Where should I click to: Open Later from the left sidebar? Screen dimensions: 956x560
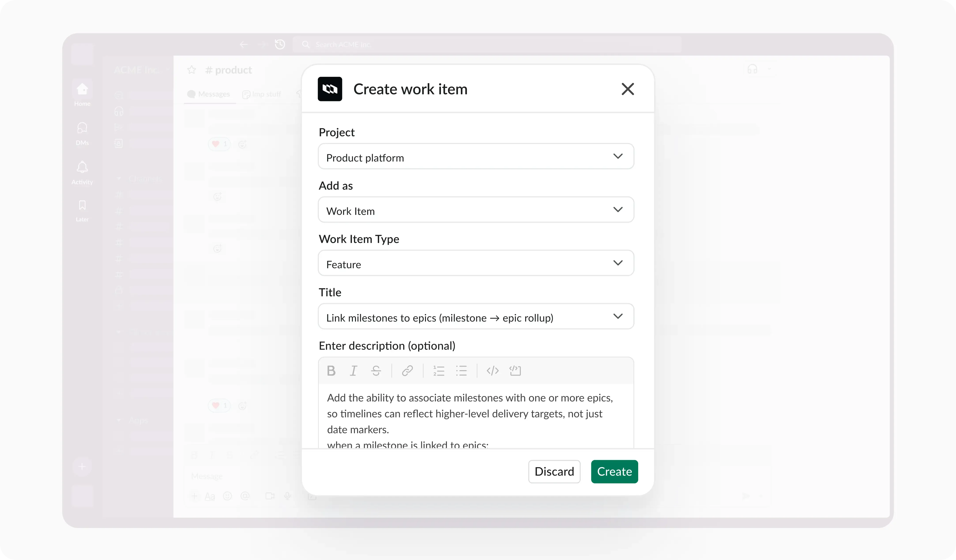[x=82, y=210]
